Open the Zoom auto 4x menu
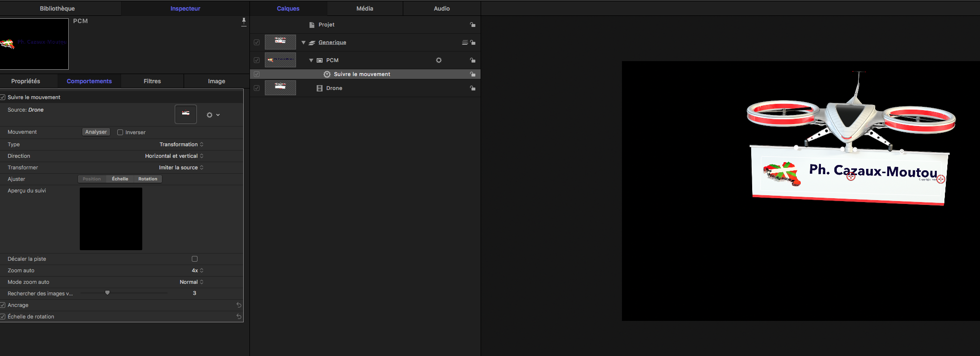980x356 pixels. coord(198,270)
